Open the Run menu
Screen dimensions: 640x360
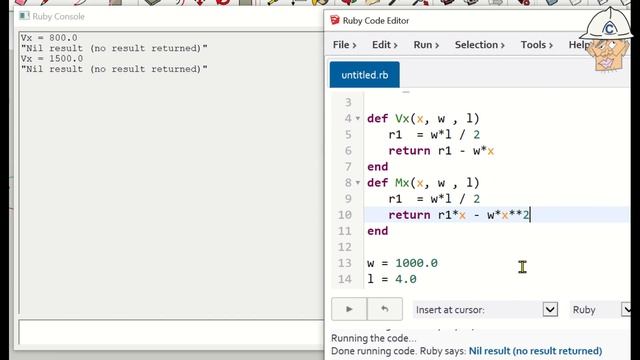tap(426, 45)
